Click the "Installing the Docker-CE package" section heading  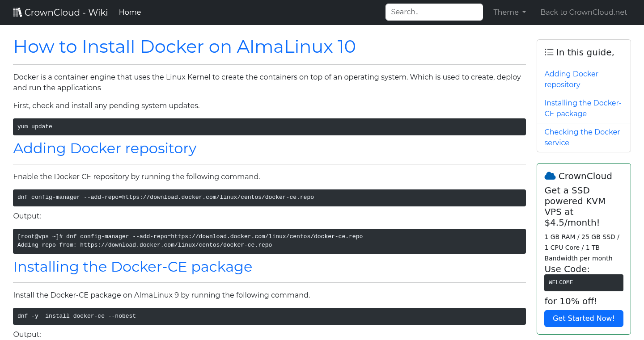(x=133, y=267)
